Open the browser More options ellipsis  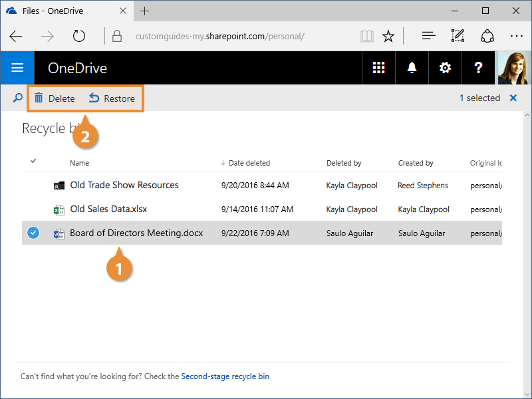[x=517, y=36]
